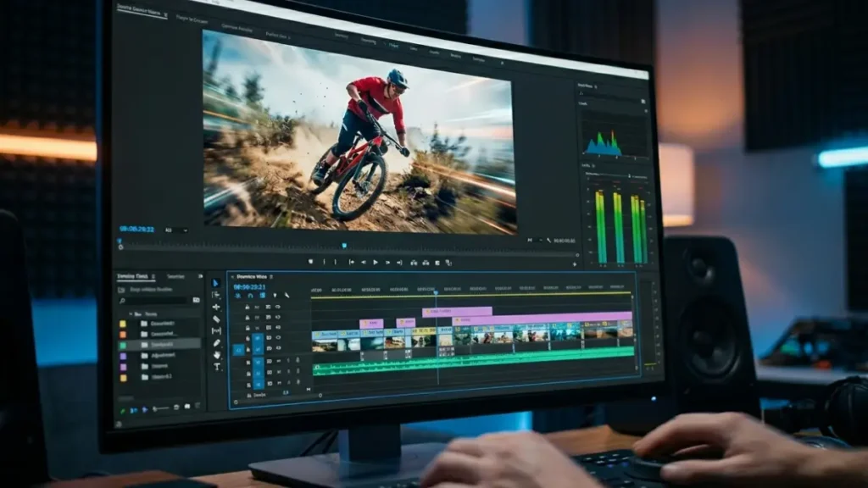Viewport: 868px width, 488px height.
Task: Export a frame using the camera icon
Action: click(x=437, y=263)
